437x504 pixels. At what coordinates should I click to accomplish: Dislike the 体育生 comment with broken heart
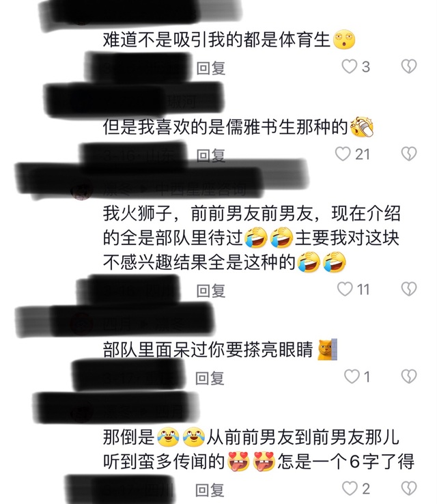pyautogui.click(x=409, y=66)
